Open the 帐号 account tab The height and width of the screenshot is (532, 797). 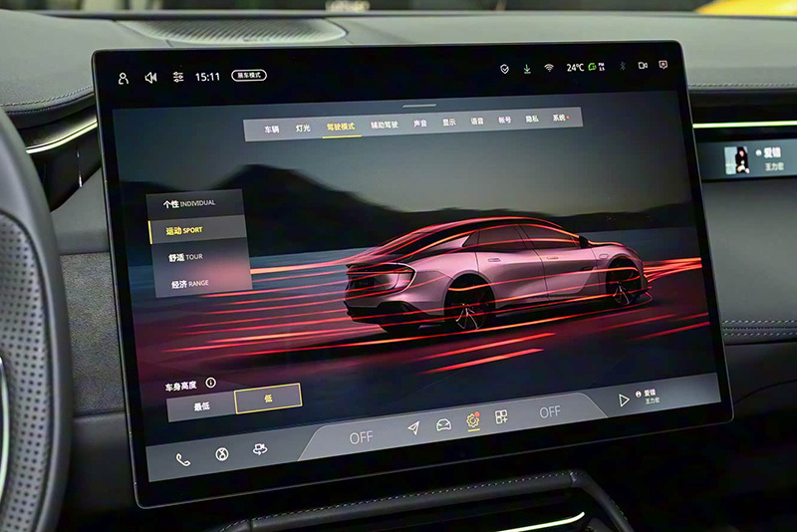504,120
